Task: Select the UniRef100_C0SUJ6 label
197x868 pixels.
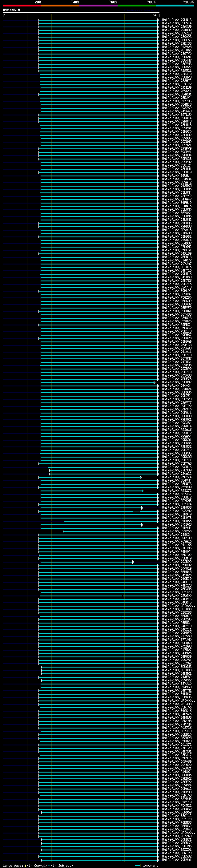Action: [x=177, y=467]
